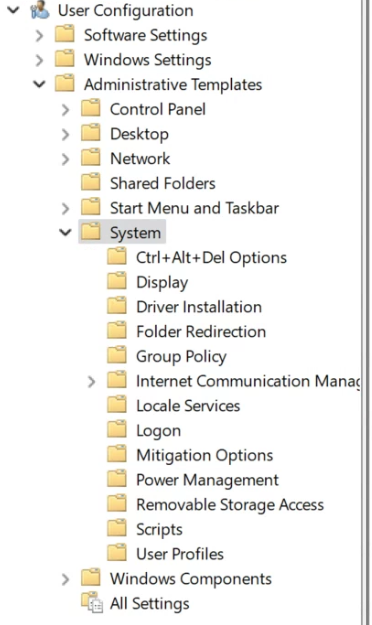Image resolution: width=372 pixels, height=625 pixels.
Task: Select Folder Redirection in the tree
Action: pos(201,332)
